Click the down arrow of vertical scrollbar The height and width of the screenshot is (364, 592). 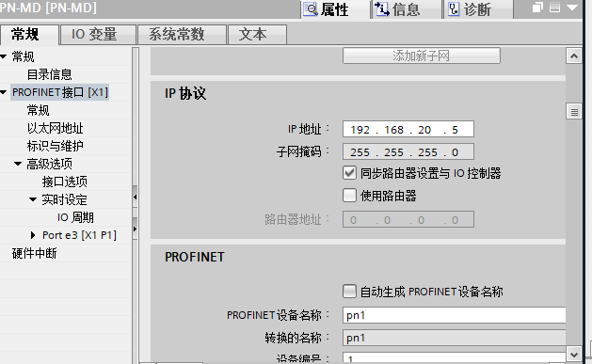pyautogui.click(x=574, y=355)
